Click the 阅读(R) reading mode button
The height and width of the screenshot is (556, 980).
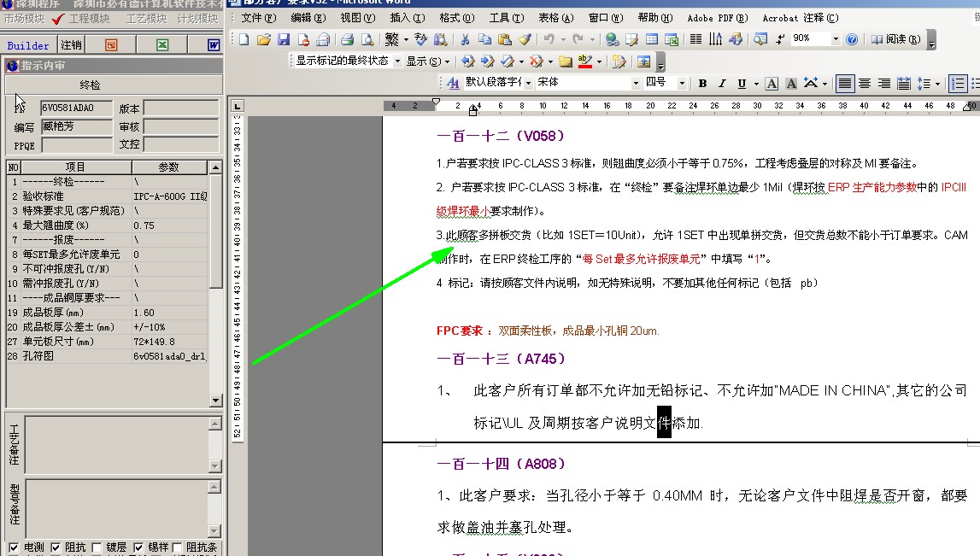[895, 39]
